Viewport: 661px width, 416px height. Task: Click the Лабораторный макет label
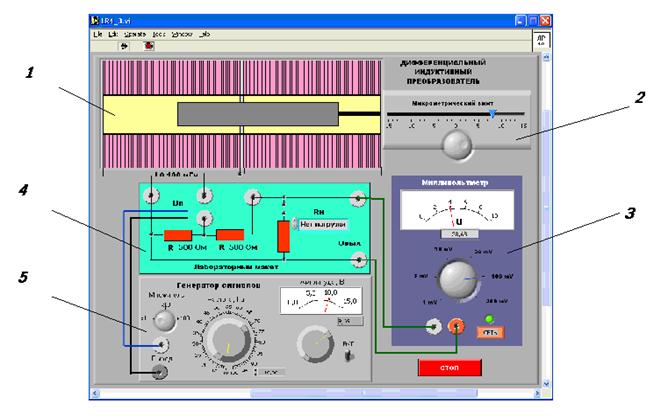pos(236,267)
